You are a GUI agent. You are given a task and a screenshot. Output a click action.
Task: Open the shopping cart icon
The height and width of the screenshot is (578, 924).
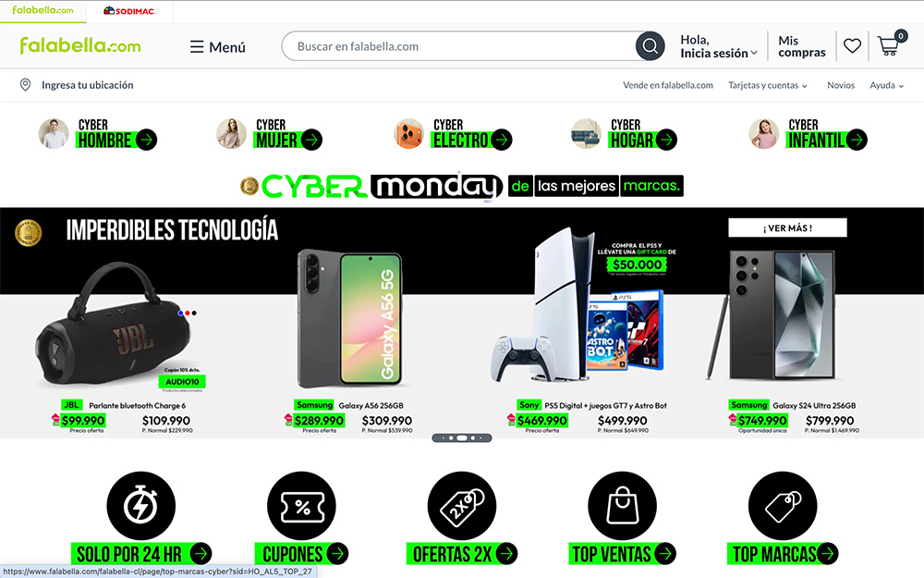[889, 44]
